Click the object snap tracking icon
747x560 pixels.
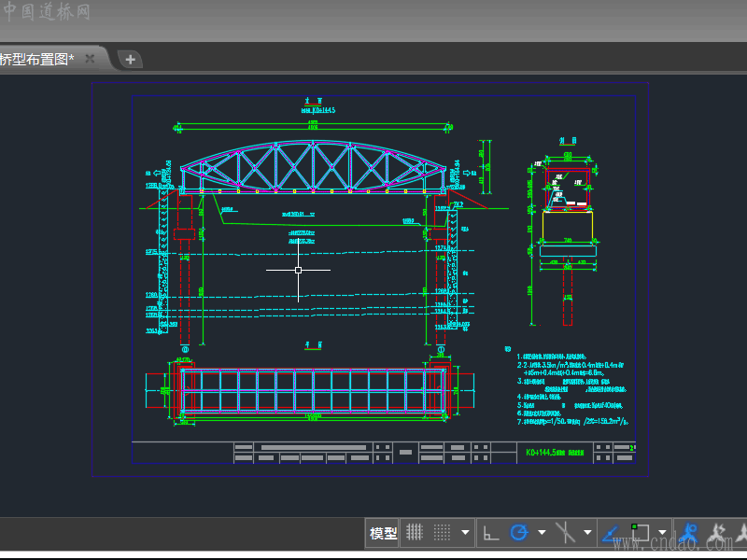point(566,533)
